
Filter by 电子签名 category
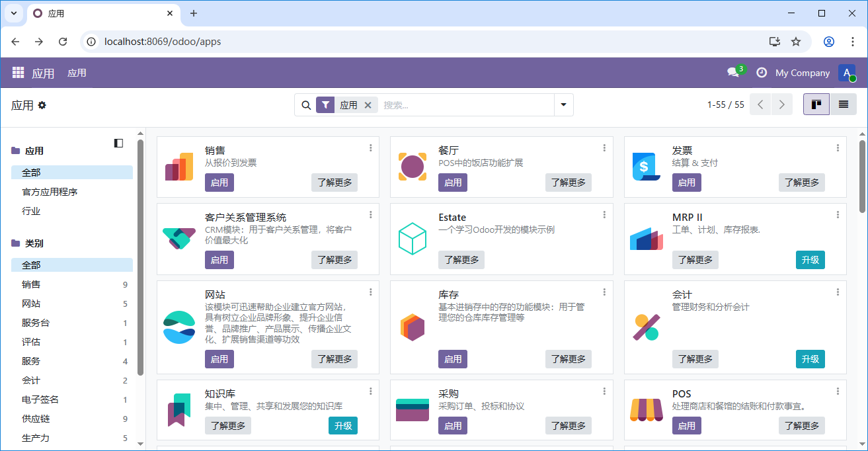pos(72,399)
